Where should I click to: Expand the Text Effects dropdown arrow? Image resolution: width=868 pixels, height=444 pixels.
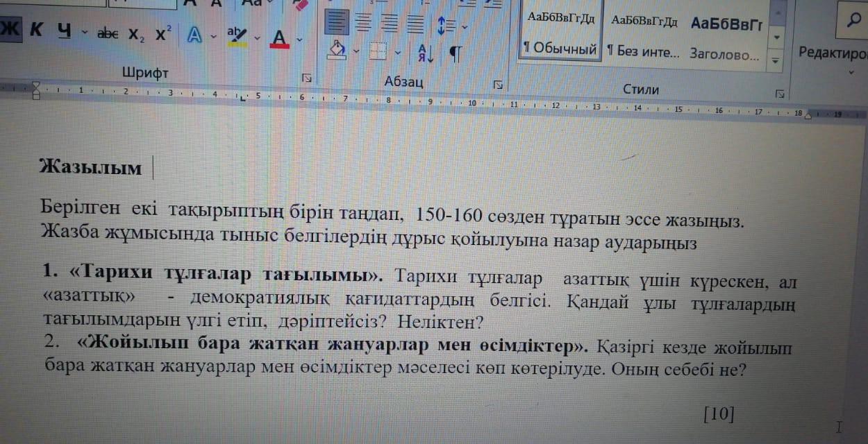coord(214,36)
